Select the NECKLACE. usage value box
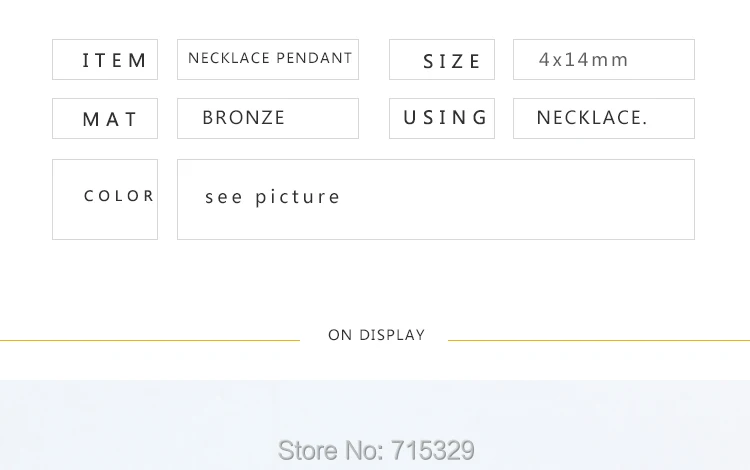Screen dimensions: 750x470 (x=604, y=118)
